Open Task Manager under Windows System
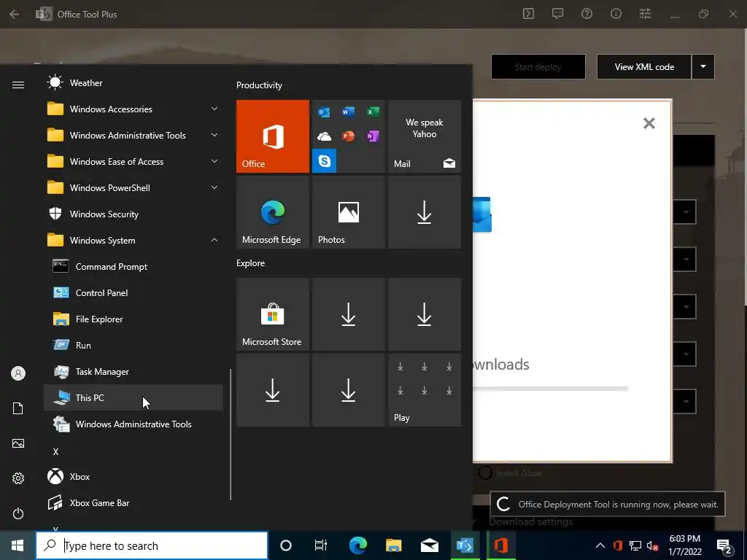 (x=133, y=371)
